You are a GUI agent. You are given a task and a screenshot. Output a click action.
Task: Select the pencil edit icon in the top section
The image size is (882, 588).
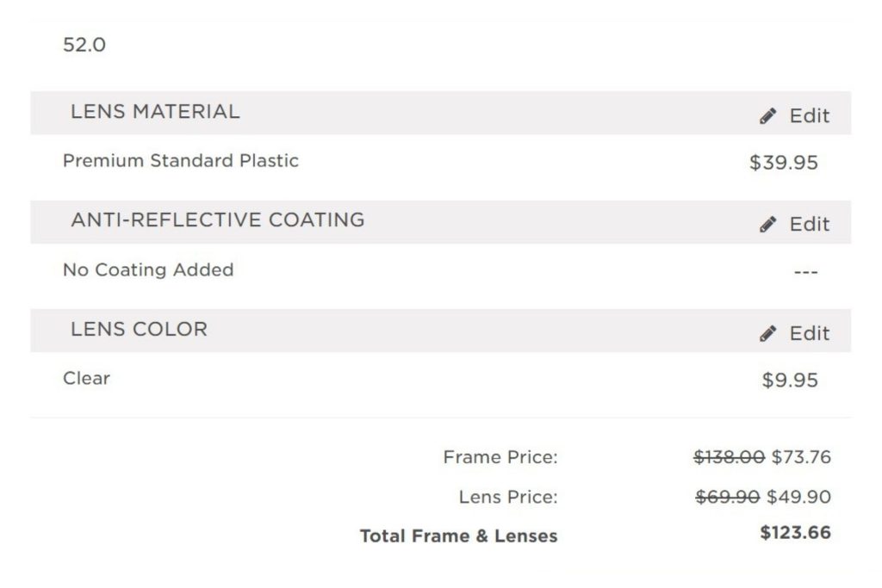coord(766,115)
